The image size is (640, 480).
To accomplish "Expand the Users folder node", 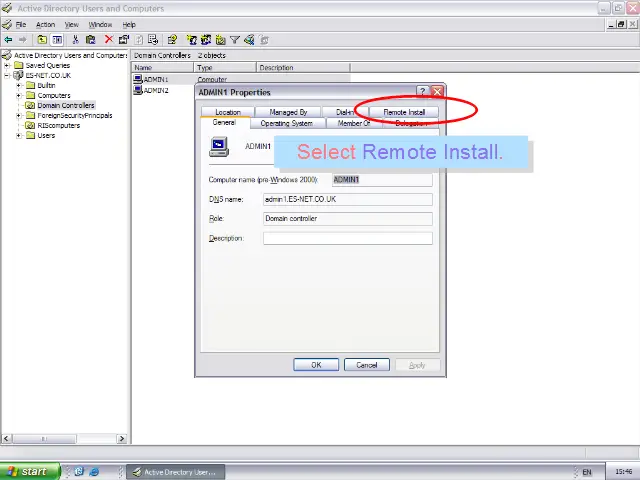I will click(x=18, y=136).
